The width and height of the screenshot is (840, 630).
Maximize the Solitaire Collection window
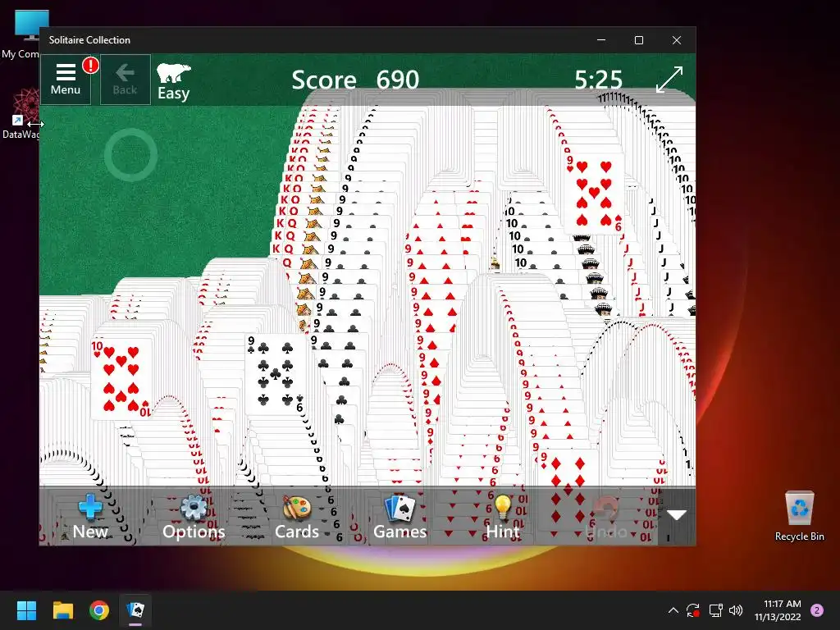click(x=638, y=40)
